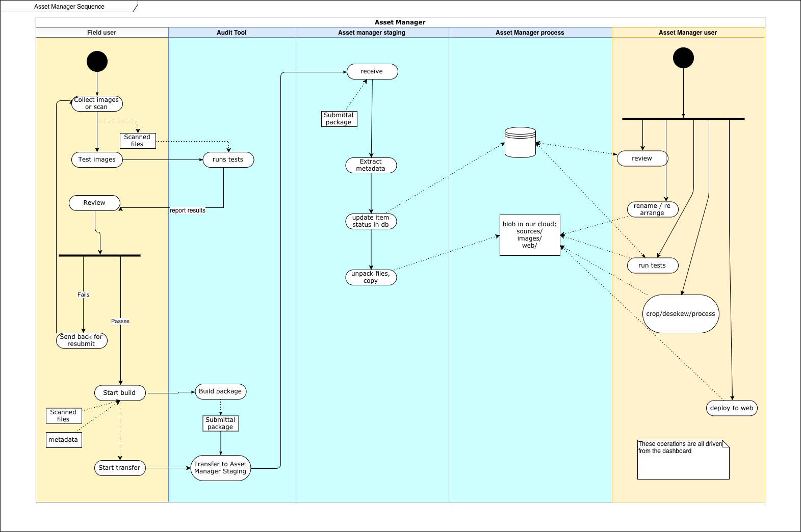This screenshot has width=801, height=532.
Task: Click the 'Asset Manager process' swimlane header
Action: (x=530, y=33)
